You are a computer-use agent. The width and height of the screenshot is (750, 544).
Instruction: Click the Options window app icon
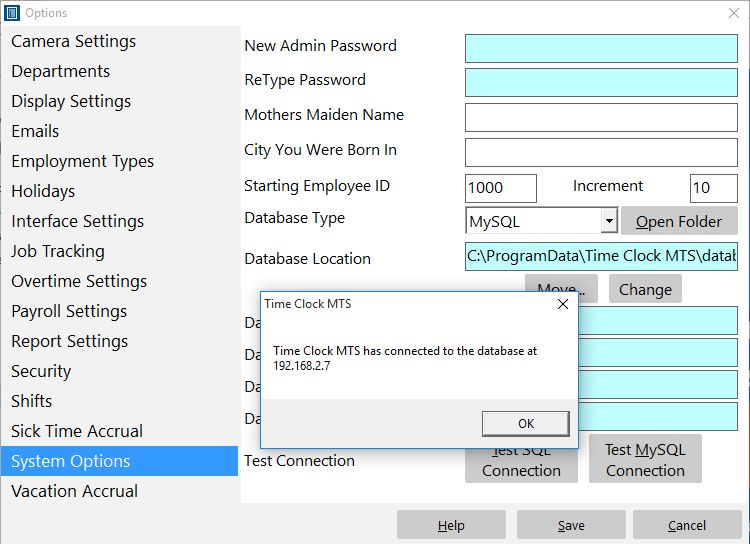pos(12,12)
